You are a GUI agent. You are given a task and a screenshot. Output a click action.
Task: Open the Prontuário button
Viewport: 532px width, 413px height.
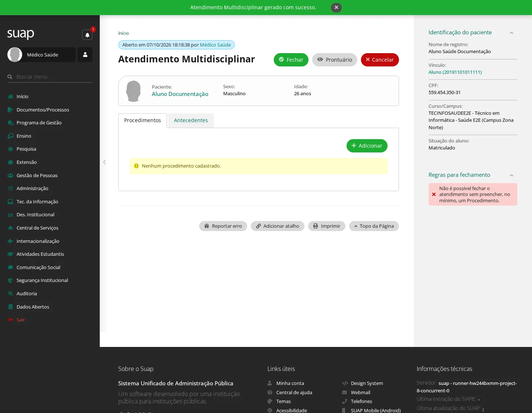click(x=335, y=60)
